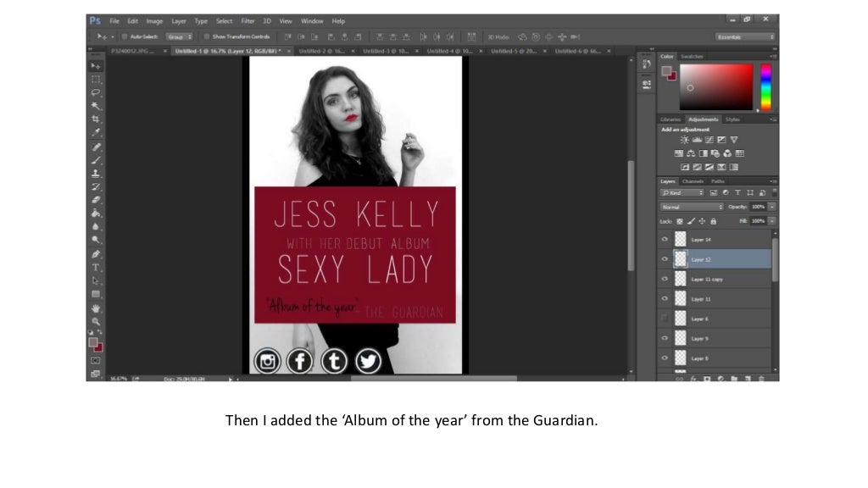
Task: Select the Dodge tool
Action: coord(96,240)
